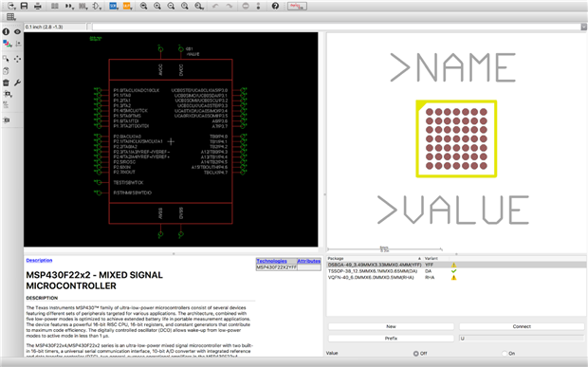Click the Zoom to fit magnifier icon
Screen dimensions: 588x367
coord(143,6)
